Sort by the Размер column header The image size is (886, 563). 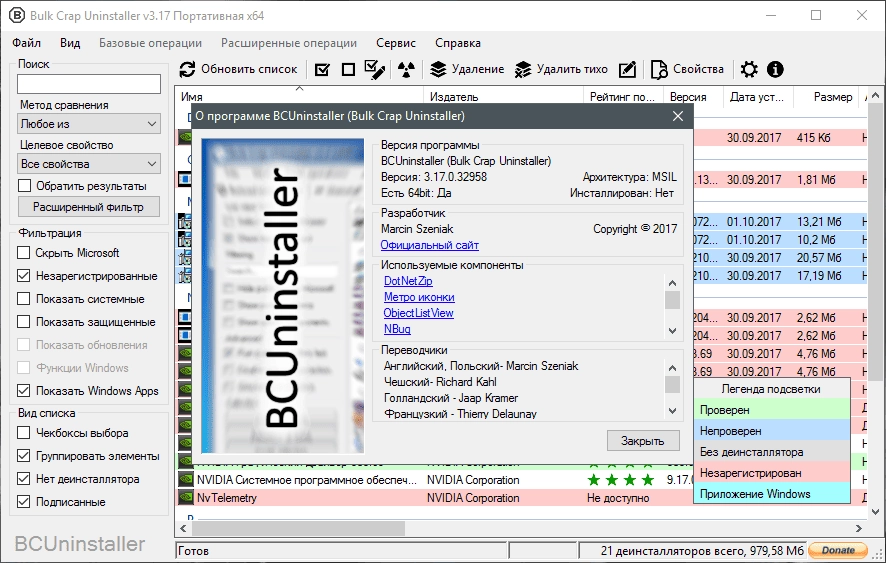coord(827,96)
